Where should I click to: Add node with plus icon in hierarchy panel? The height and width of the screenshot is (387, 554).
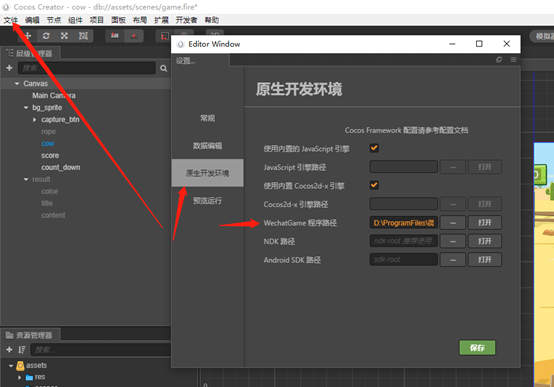pos(10,68)
